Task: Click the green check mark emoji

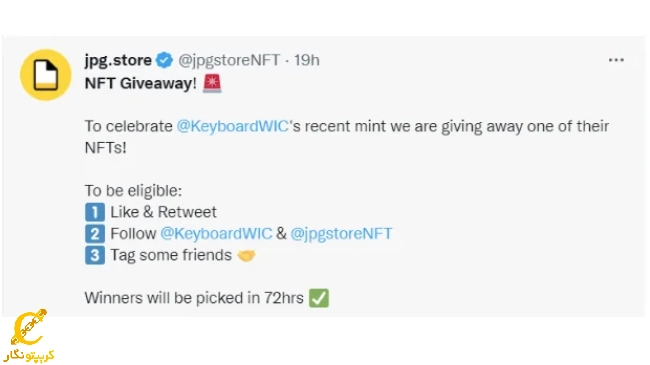Action: [319, 298]
